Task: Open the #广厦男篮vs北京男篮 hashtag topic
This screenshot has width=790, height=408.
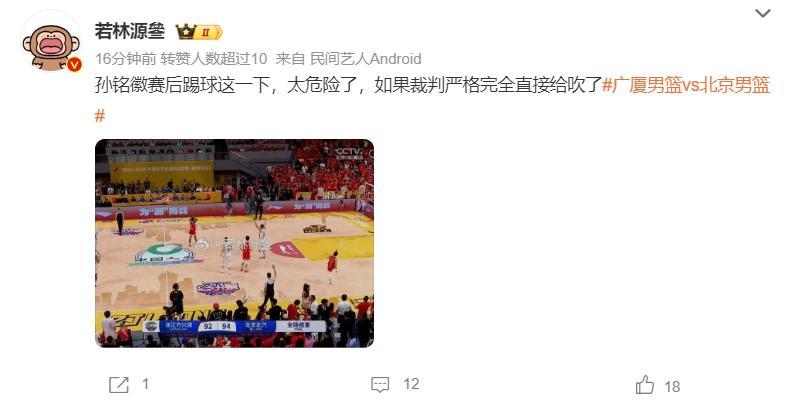Action: (686, 85)
